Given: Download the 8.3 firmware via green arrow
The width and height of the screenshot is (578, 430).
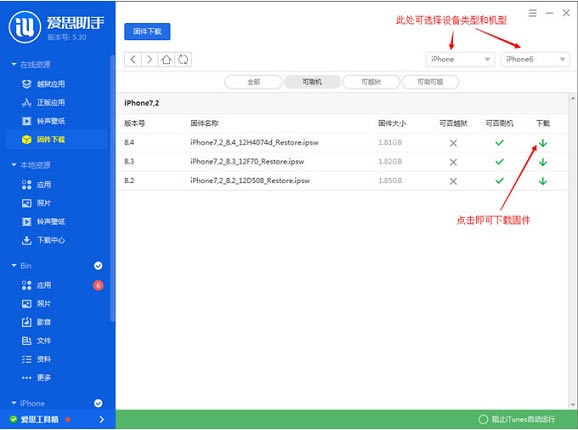Looking at the screenshot, I should [x=543, y=162].
